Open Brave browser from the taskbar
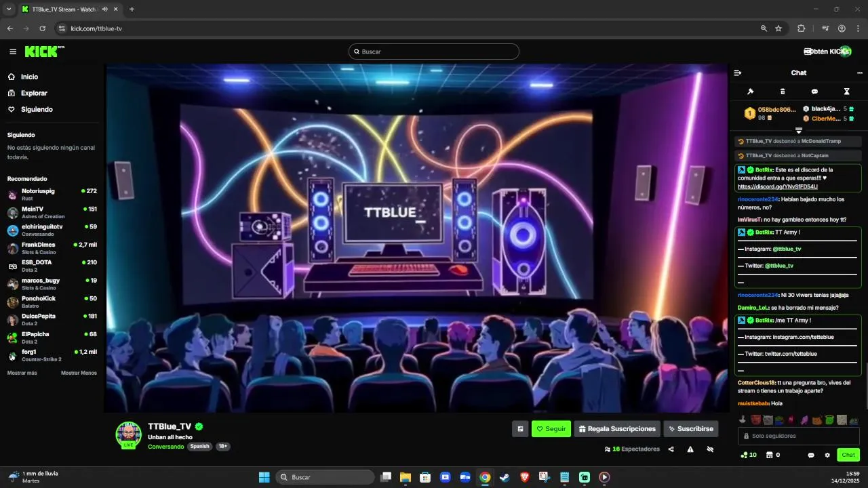 tap(524, 477)
